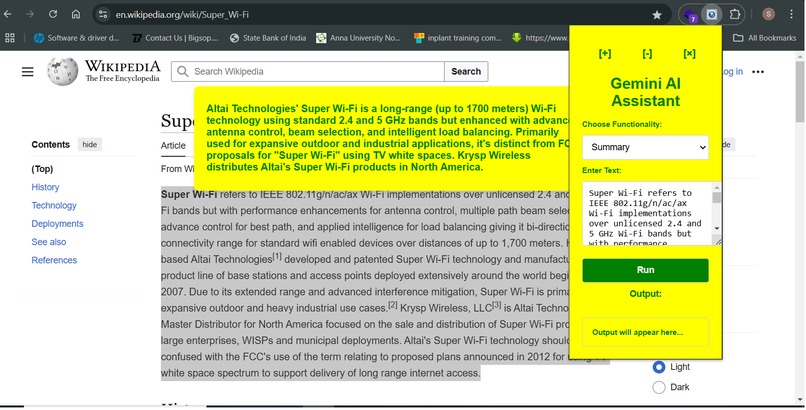Open reference [3] after Krysp Wireless, LLC
This screenshot has height=410, width=806.
coord(497,305)
